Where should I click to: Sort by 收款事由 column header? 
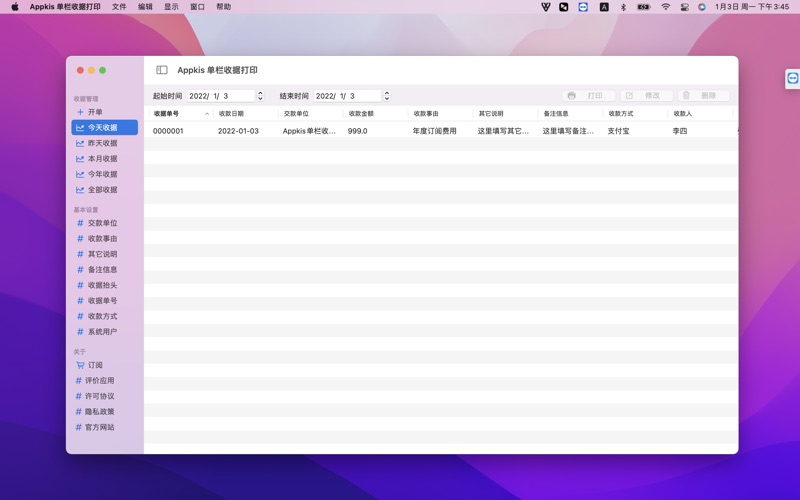(440, 114)
